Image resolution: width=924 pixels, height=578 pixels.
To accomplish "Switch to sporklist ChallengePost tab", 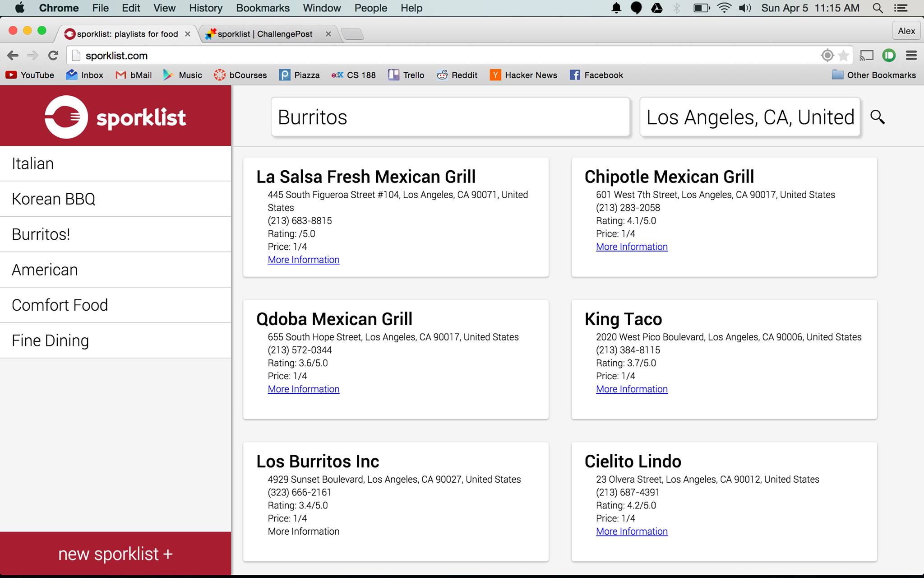I will pyautogui.click(x=264, y=34).
